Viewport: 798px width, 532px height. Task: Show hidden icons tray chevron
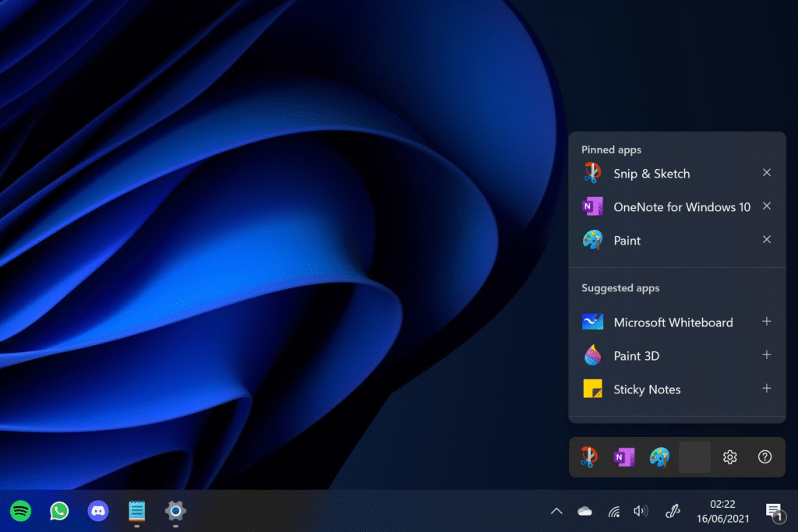pos(556,511)
